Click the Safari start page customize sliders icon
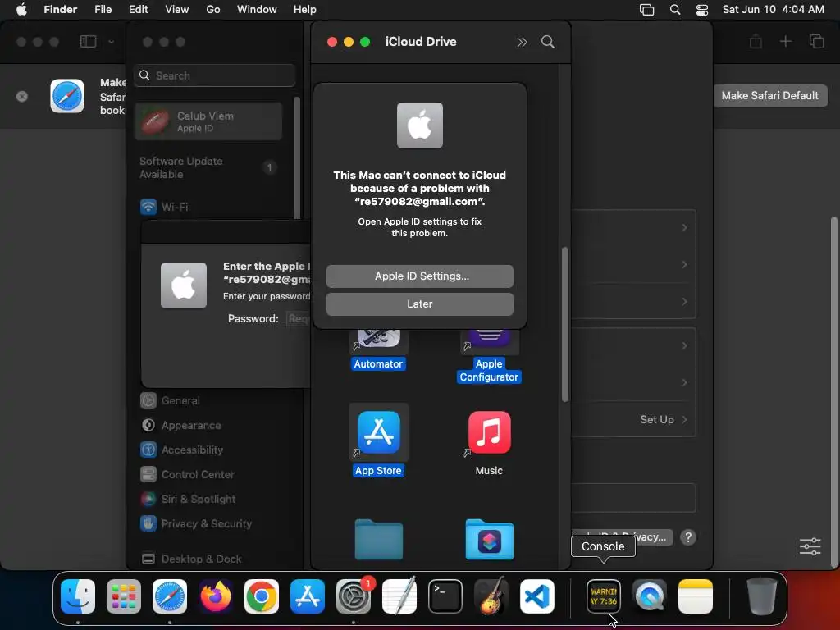This screenshot has height=630, width=840. coord(810,546)
